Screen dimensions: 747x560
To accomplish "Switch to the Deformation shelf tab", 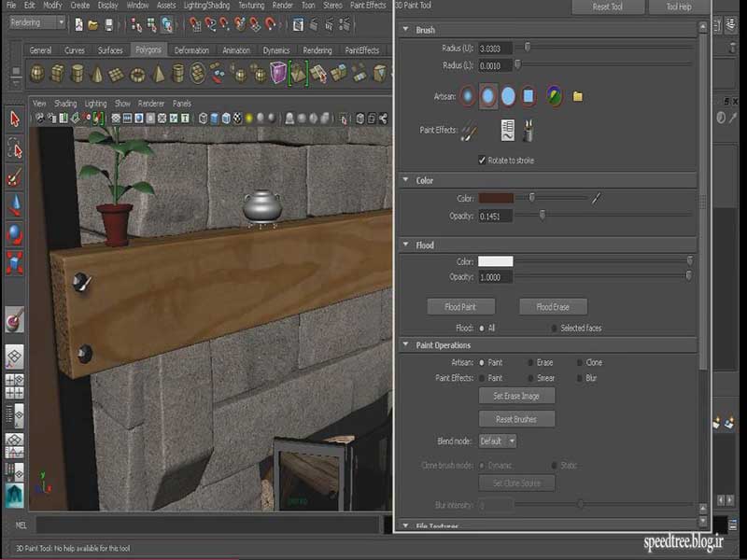I will pos(191,50).
